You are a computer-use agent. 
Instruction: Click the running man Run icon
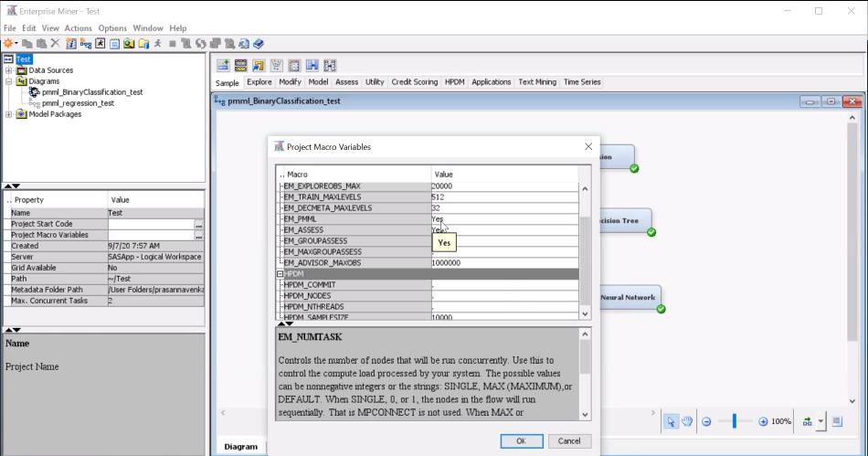pyautogui.click(x=157, y=43)
